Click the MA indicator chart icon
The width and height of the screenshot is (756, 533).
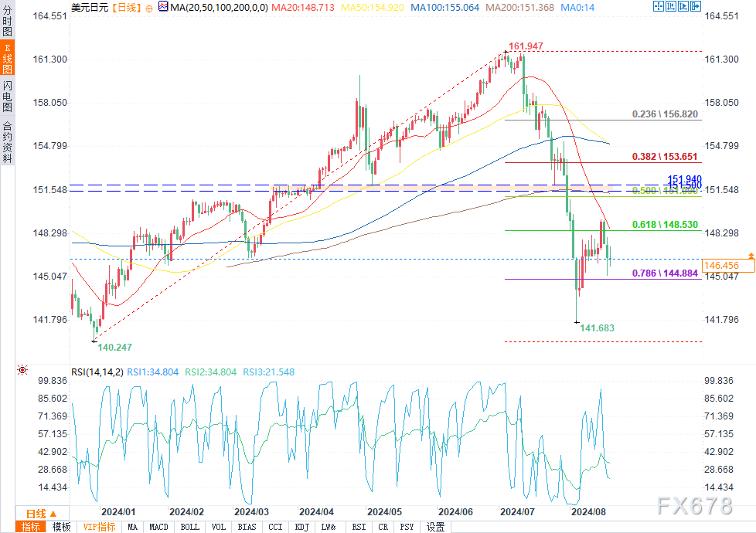coord(163,7)
